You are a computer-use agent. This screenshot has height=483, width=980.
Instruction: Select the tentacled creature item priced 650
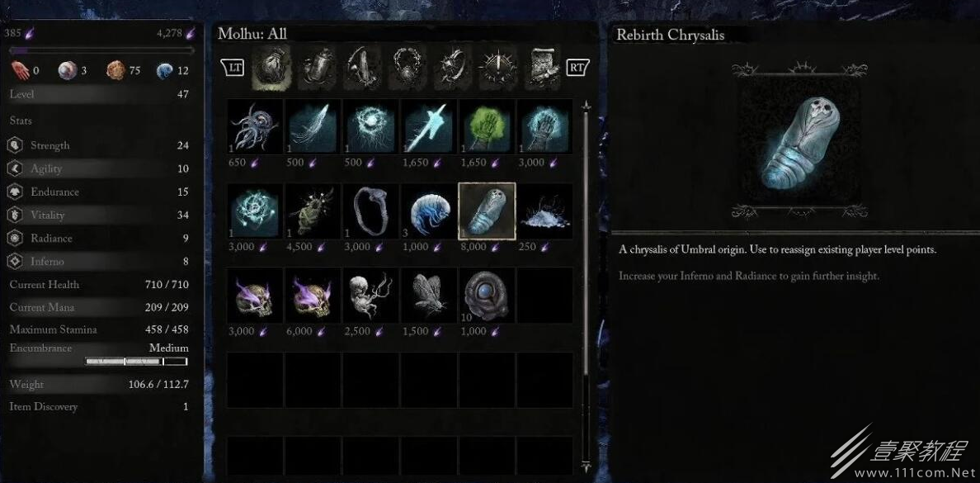click(x=255, y=126)
